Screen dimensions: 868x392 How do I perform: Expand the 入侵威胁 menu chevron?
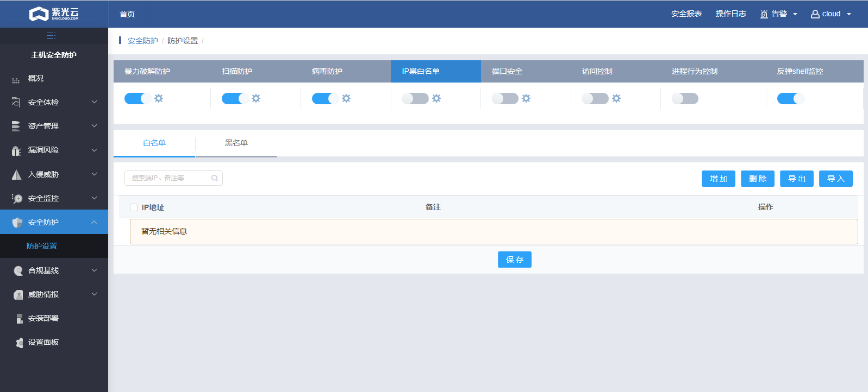pyautogui.click(x=95, y=174)
